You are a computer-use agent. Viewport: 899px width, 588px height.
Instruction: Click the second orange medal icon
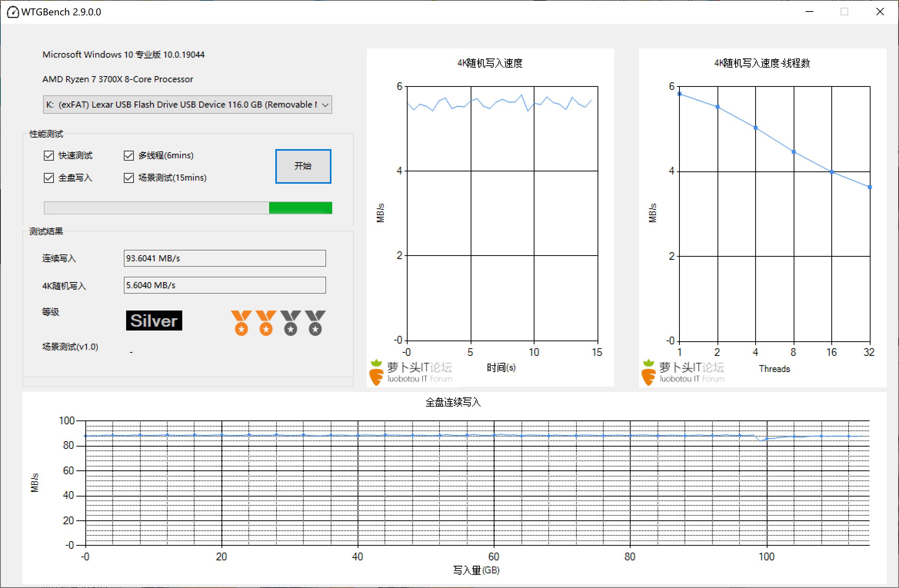point(266,323)
